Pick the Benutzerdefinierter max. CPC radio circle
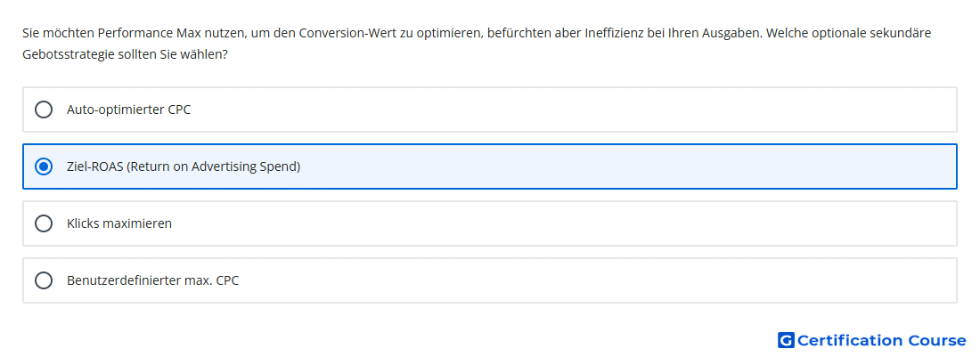This screenshot has height=357, width=980. (x=44, y=280)
